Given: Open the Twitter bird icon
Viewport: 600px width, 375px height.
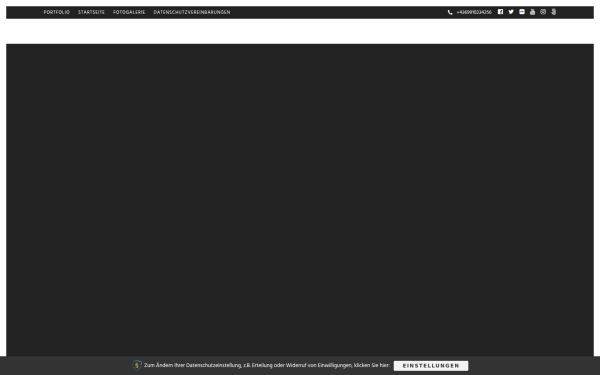Looking at the screenshot, I should (511, 12).
